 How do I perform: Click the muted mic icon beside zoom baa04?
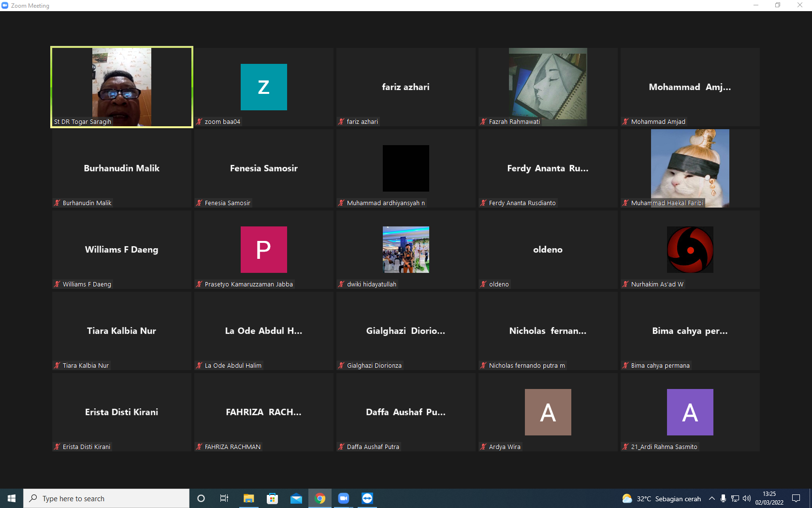tap(199, 121)
